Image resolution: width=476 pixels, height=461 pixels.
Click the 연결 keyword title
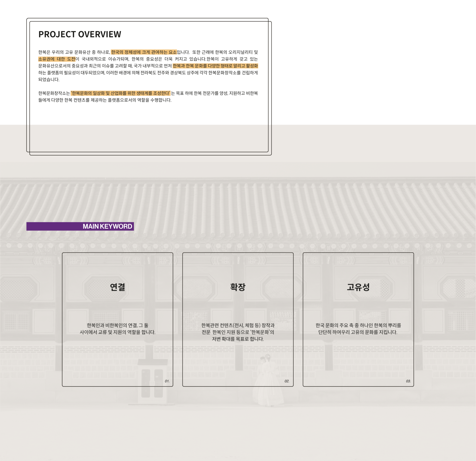click(117, 287)
